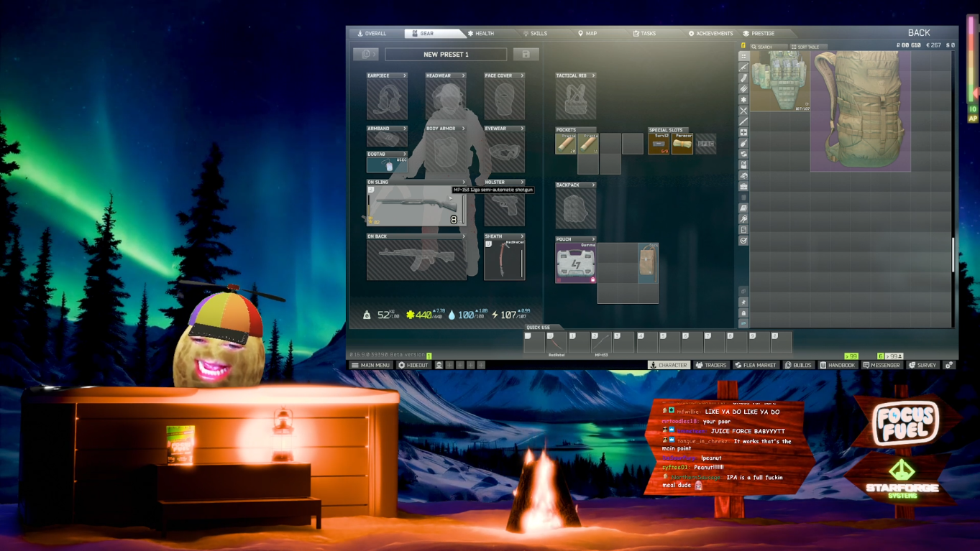Select the Gamma secure container
The image size is (980, 551).
(x=576, y=262)
